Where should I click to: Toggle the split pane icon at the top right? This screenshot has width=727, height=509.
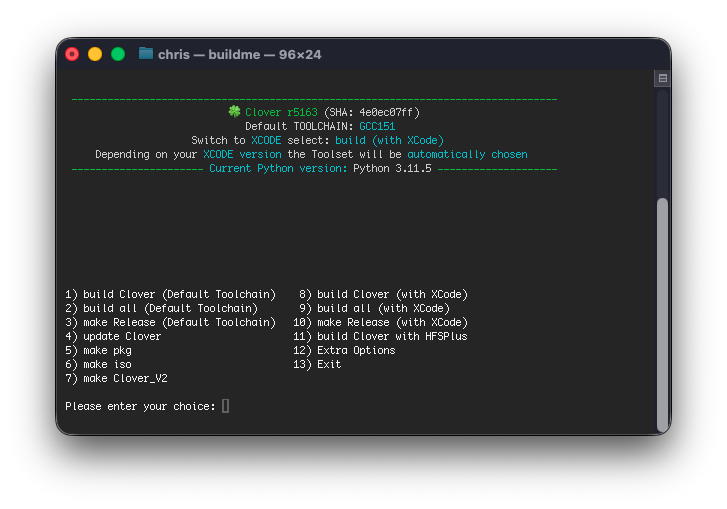pos(663,78)
